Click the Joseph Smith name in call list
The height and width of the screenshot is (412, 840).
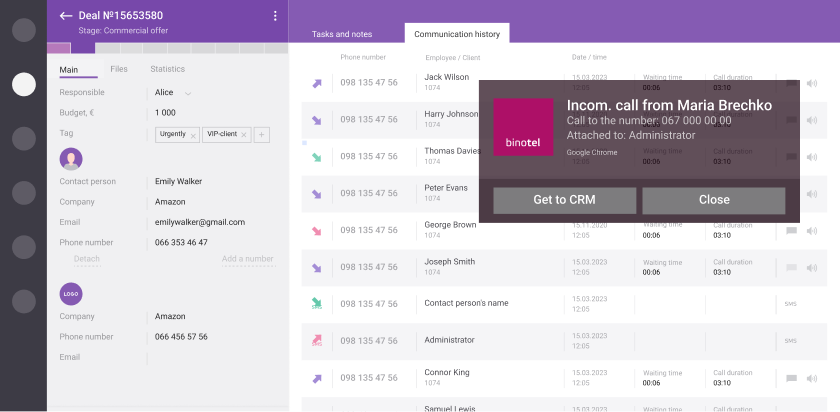click(x=449, y=262)
